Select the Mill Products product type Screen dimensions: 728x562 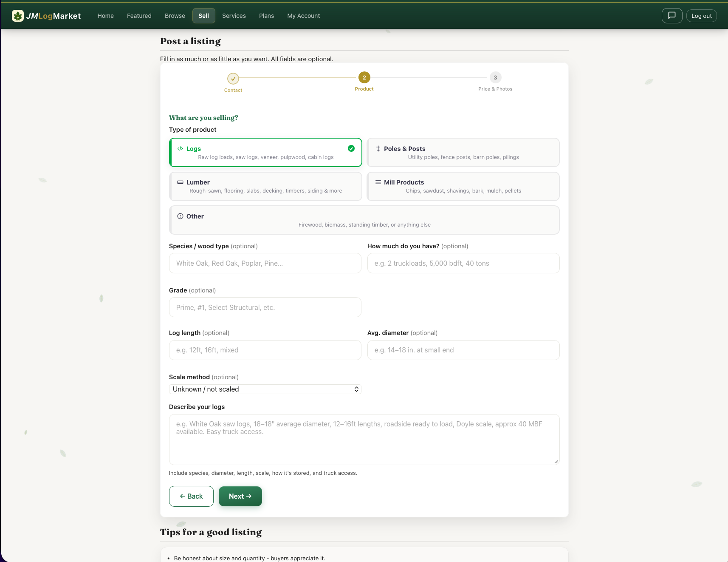point(463,186)
